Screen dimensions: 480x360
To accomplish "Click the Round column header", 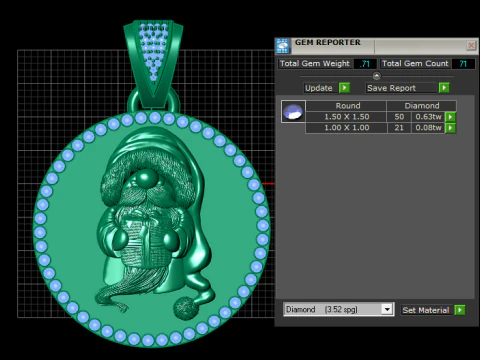I will (x=346, y=106).
